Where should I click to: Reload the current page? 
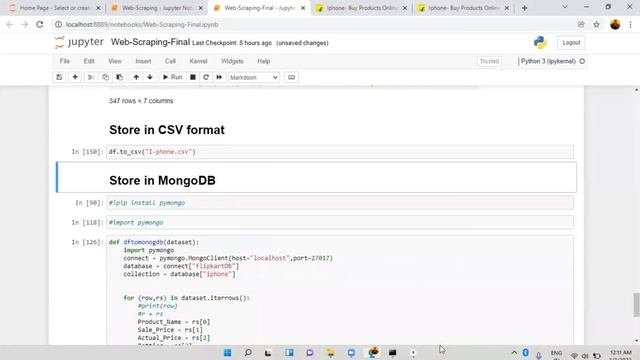40,24
